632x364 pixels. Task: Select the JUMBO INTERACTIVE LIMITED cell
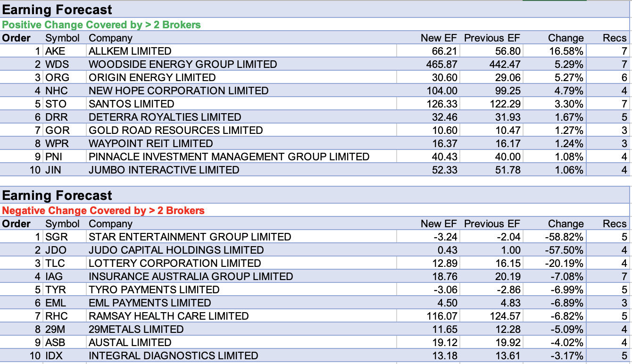click(x=164, y=170)
